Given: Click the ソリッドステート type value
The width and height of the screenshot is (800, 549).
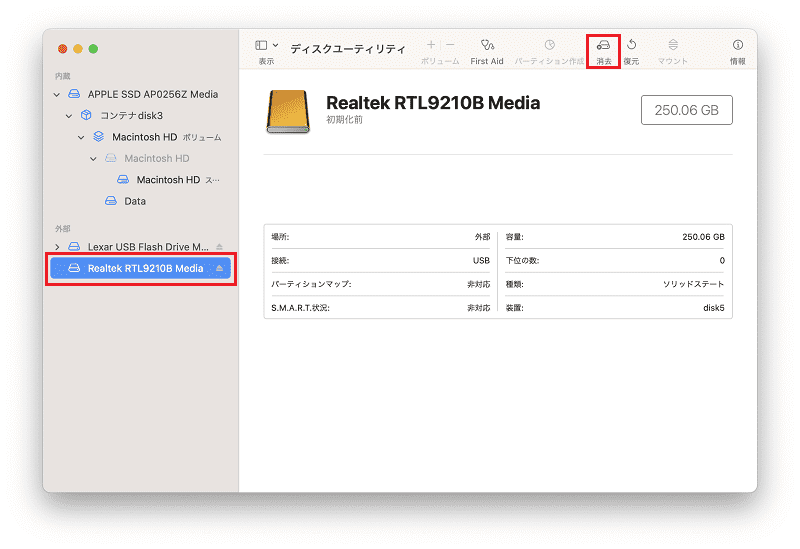Looking at the screenshot, I should pos(693,284).
